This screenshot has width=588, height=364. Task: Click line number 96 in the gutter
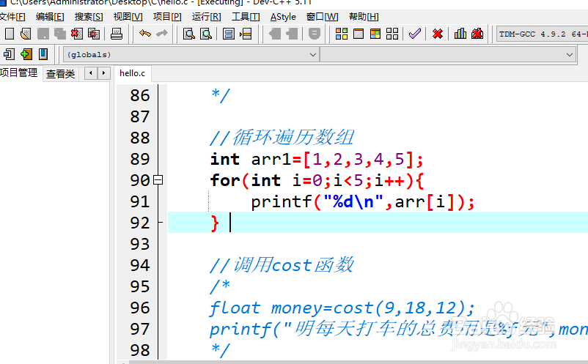click(140, 308)
